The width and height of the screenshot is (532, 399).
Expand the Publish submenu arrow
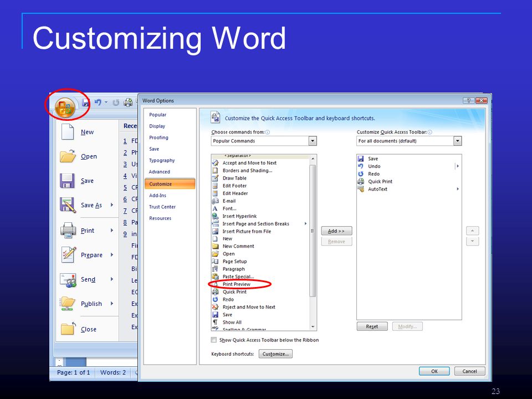pos(112,304)
